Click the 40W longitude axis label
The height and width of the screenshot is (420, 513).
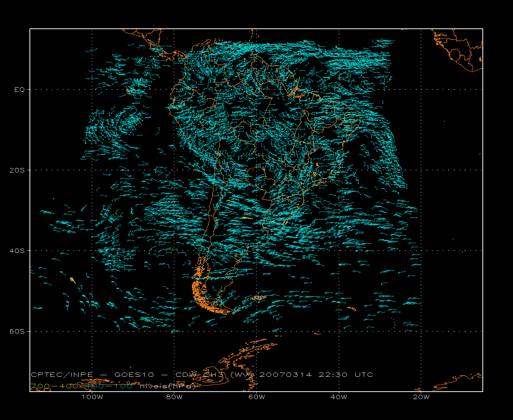(339, 397)
